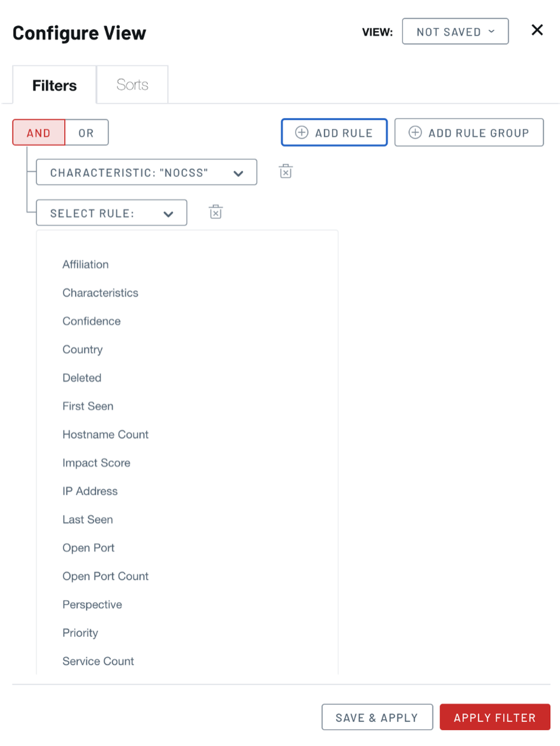Click the plus icon on Add Rule Group
Screen dimensions: 560x746
point(415,132)
